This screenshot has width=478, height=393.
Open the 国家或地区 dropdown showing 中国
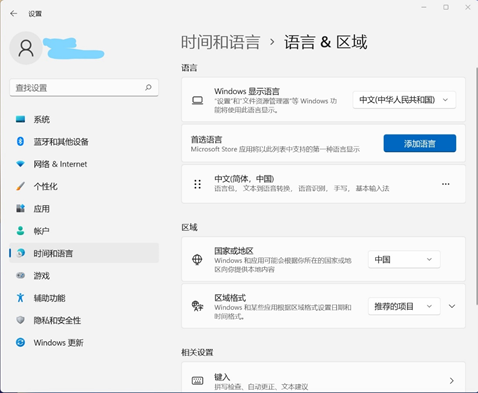404,259
